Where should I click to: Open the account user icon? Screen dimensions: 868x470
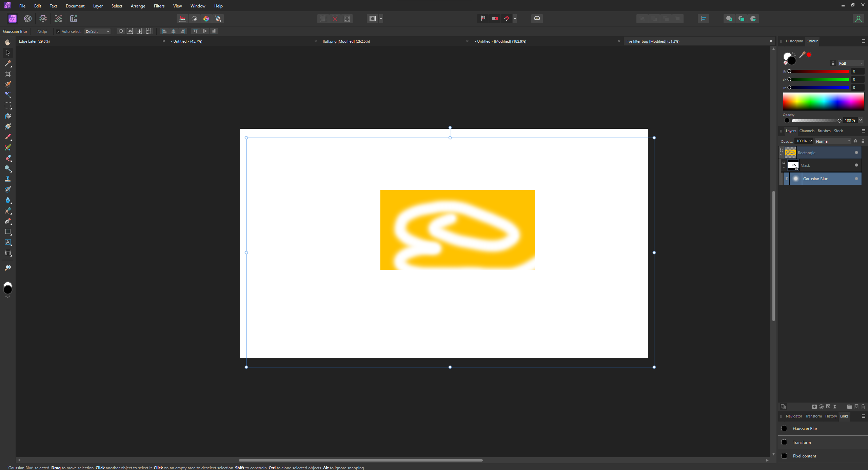[x=858, y=19]
